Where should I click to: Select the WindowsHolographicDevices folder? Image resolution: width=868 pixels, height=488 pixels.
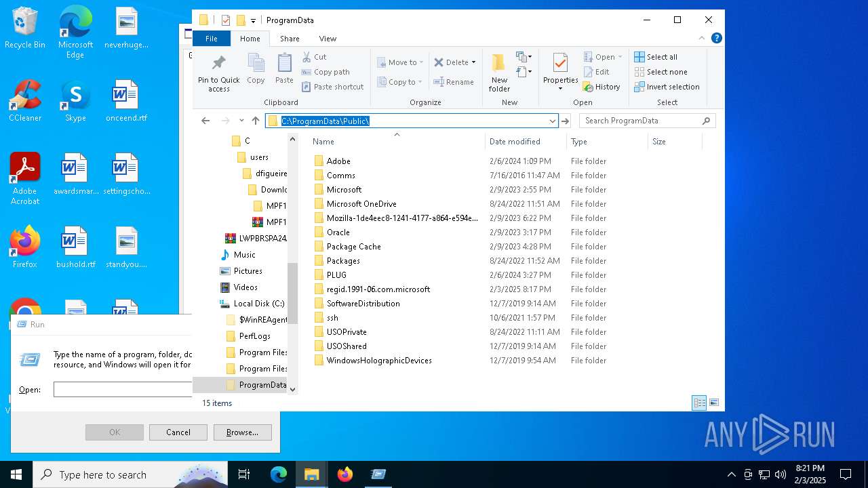(x=379, y=361)
